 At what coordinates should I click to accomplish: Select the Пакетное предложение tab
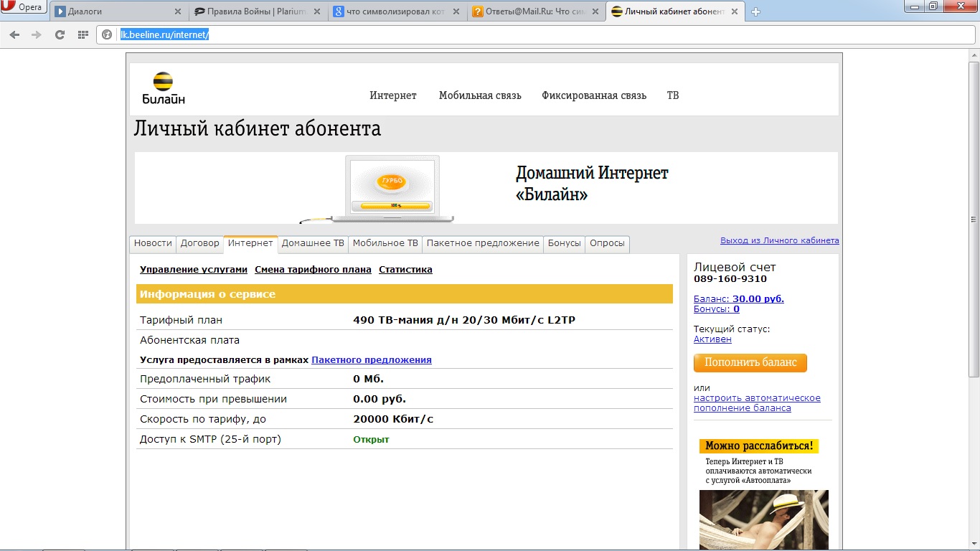(x=483, y=244)
